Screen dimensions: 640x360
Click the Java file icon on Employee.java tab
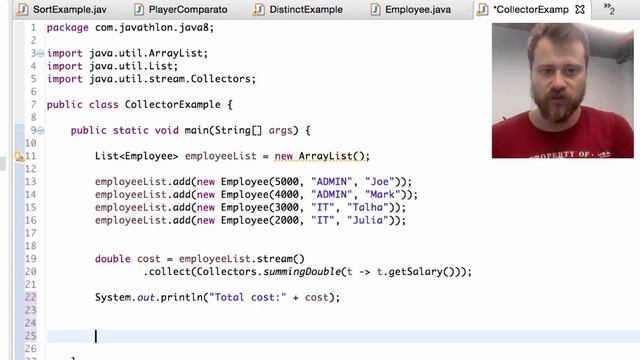376,9
